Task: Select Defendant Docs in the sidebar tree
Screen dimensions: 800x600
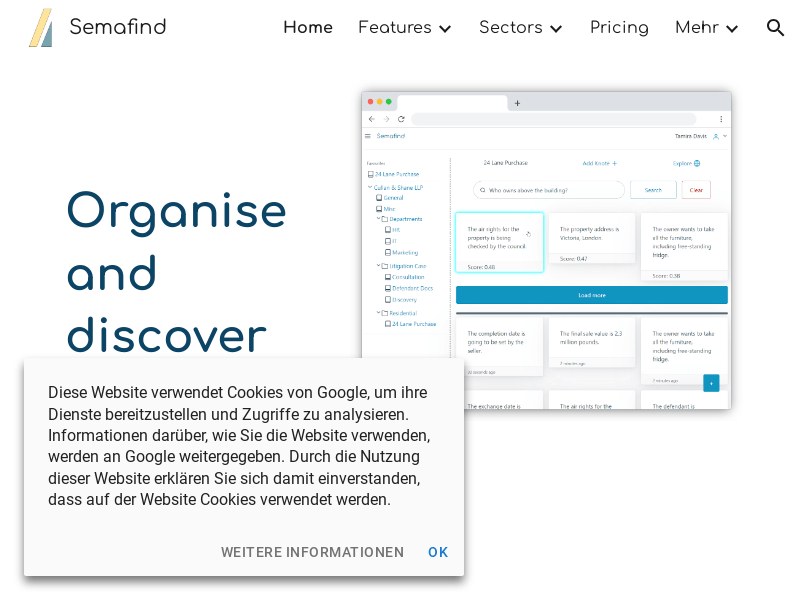Action: 412,288
